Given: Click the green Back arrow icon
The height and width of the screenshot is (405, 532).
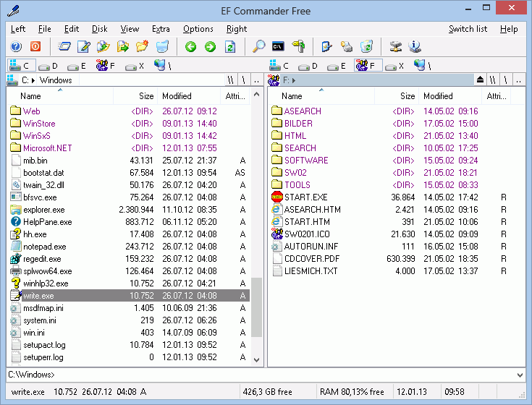Looking at the screenshot, I should pyautogui.click(x=190, y=46).
